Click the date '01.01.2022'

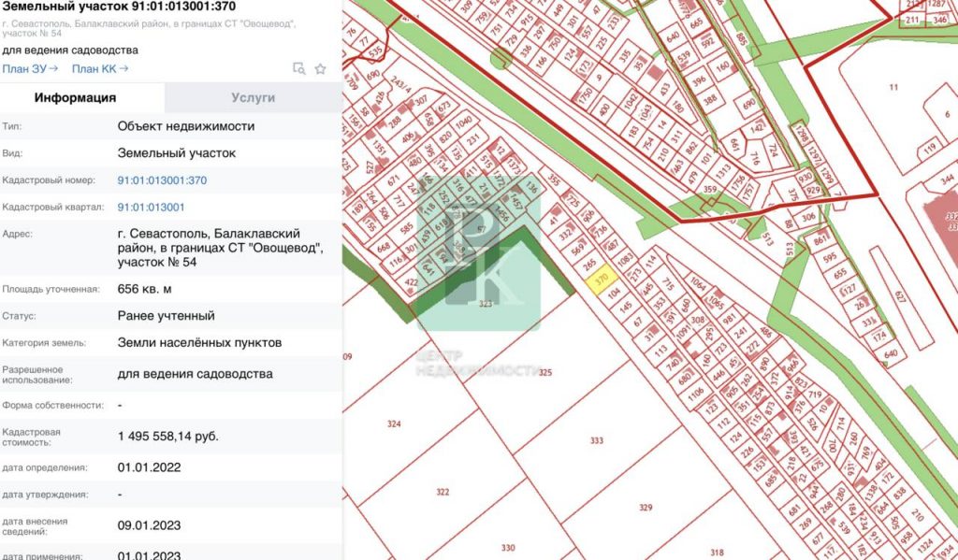point(149,467)
